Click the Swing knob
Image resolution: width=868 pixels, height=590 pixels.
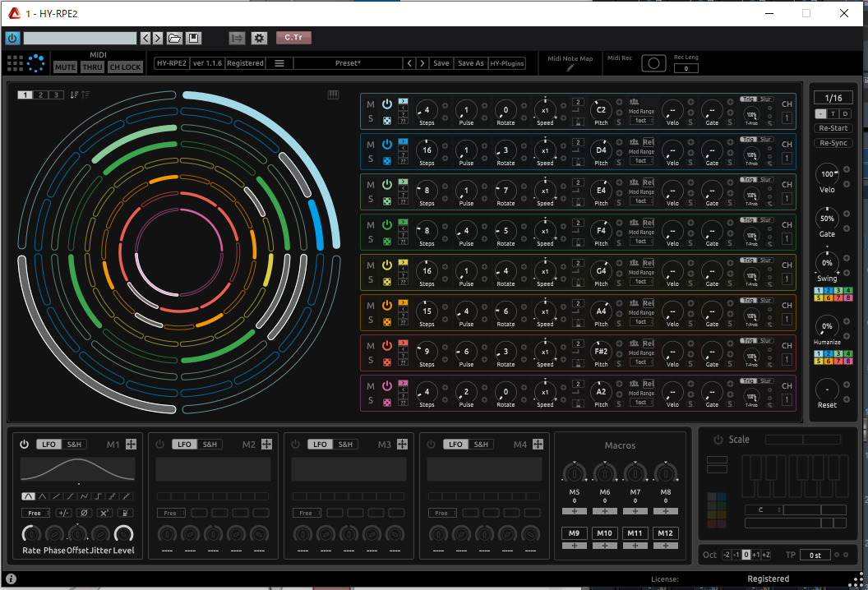coord(827,263)
